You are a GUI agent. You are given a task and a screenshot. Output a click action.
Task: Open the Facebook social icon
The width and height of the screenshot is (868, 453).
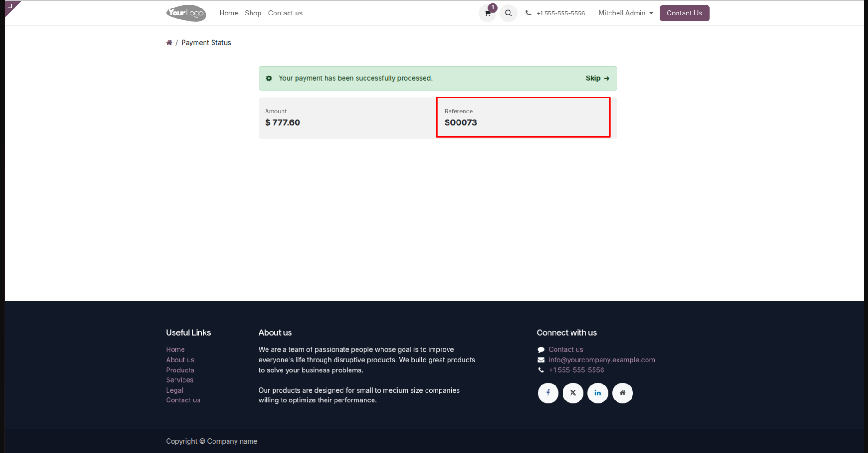point(548,393)
